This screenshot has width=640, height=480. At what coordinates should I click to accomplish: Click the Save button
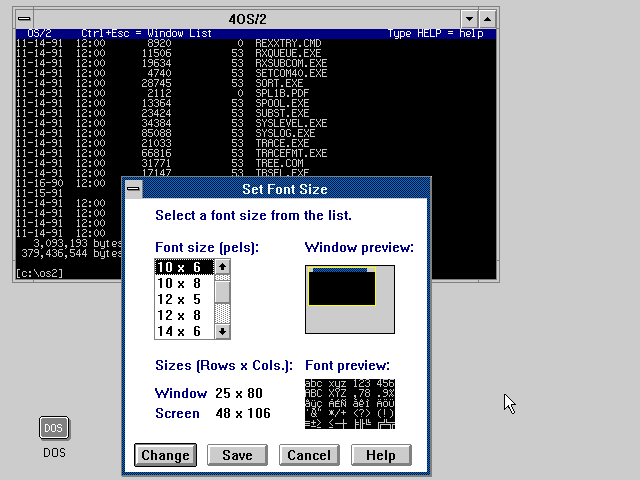(x=237, y=455)
